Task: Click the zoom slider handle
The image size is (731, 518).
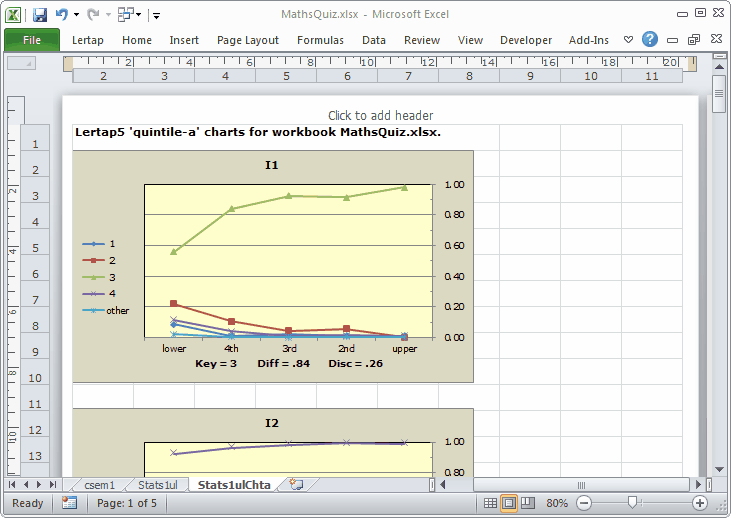Action: point(632,503)
